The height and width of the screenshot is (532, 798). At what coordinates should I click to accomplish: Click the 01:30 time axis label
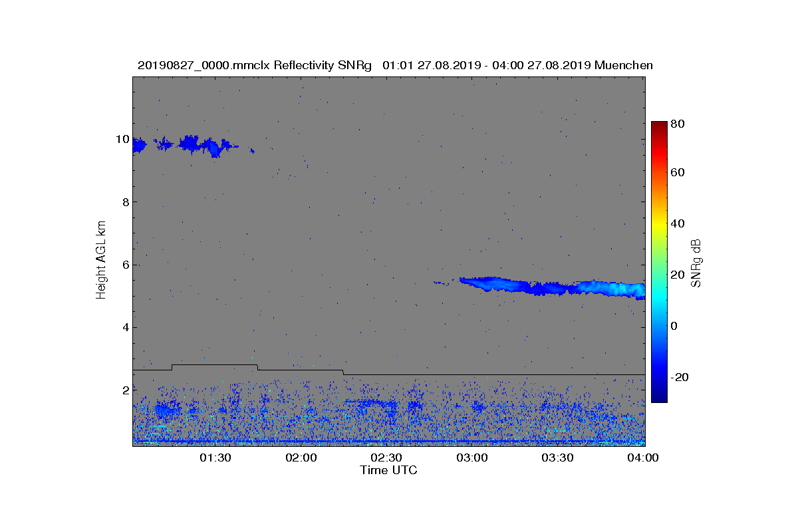point(215,458)
